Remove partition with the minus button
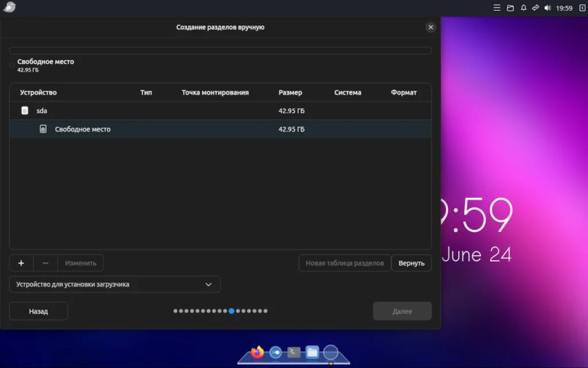The height and width of the screenshot is (368, 588). [x=45, y=263]
